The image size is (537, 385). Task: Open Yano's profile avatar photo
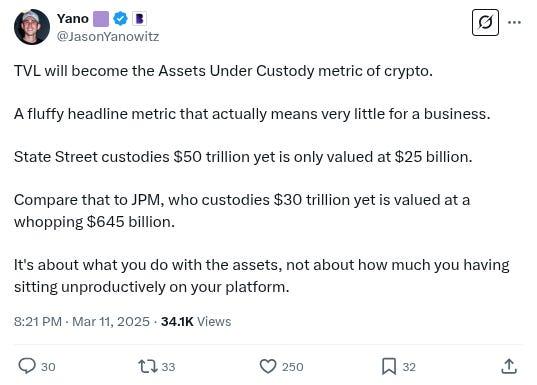point(32,27)
